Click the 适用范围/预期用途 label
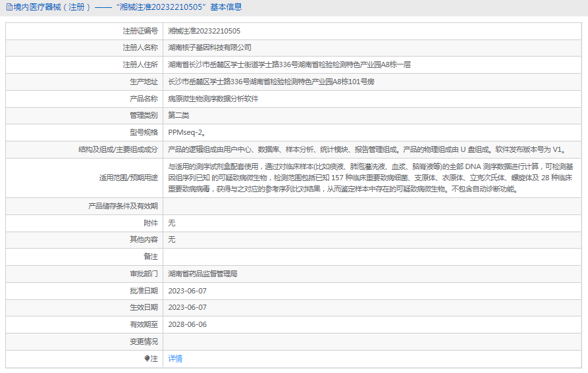The height and width of the screenshot is (373, 588). point(128,178)
